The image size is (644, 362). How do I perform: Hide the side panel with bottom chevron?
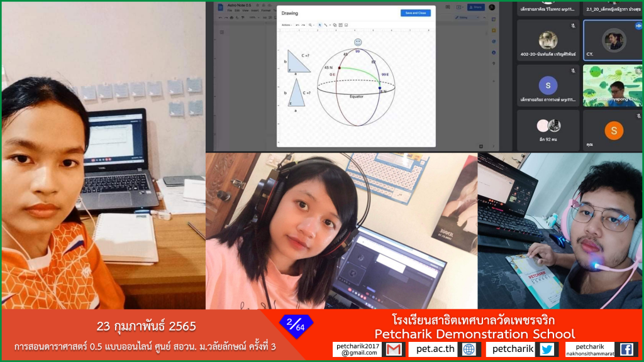click(x=493, y=146)
